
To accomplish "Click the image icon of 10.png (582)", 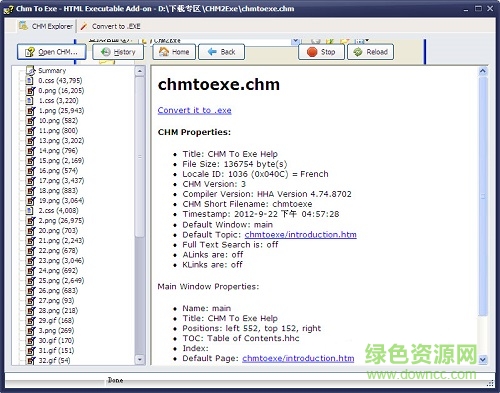I will pos(30,121).
